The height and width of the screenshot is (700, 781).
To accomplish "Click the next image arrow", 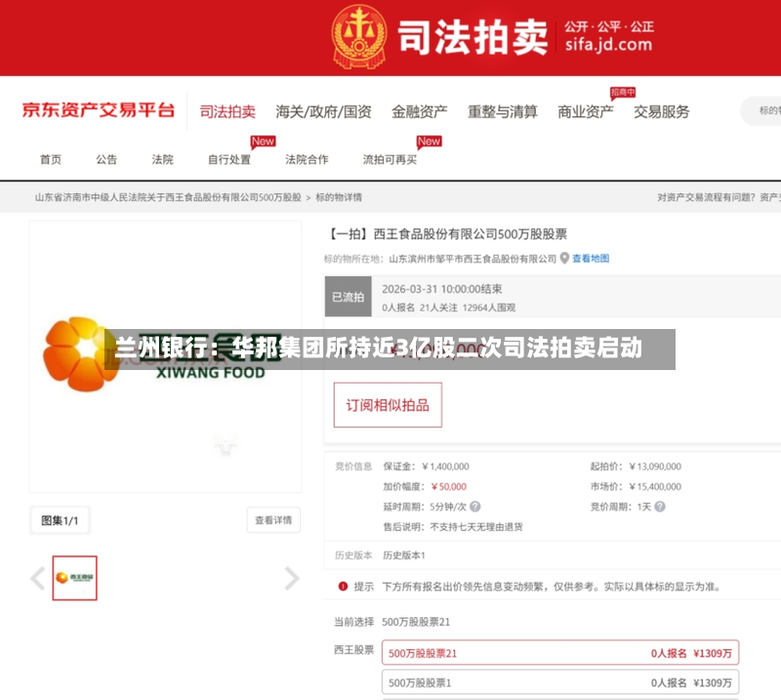I will point(292,578).
